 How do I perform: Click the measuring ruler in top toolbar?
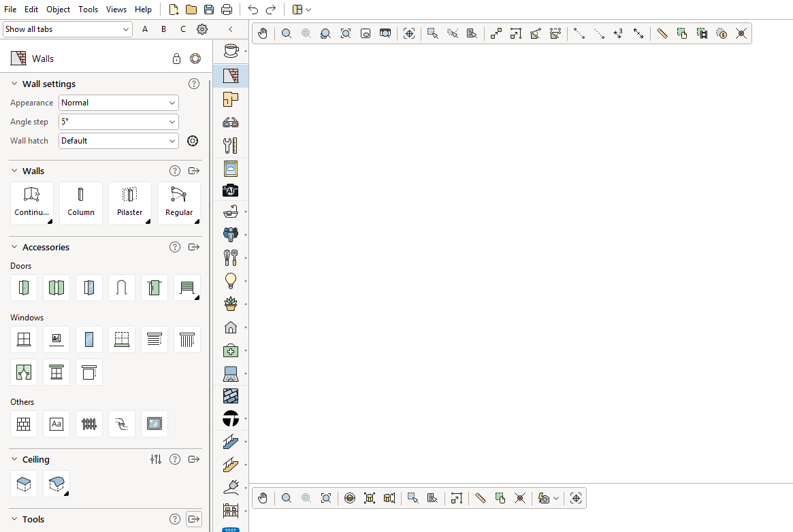tap(662, 33)
